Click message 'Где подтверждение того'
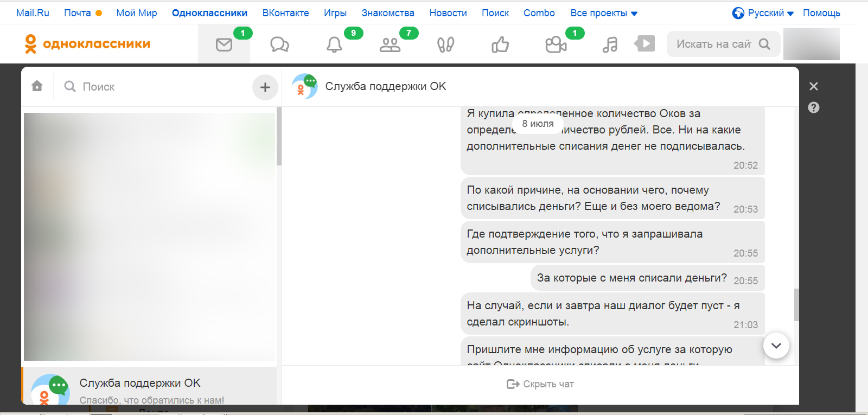 [612, 242]
